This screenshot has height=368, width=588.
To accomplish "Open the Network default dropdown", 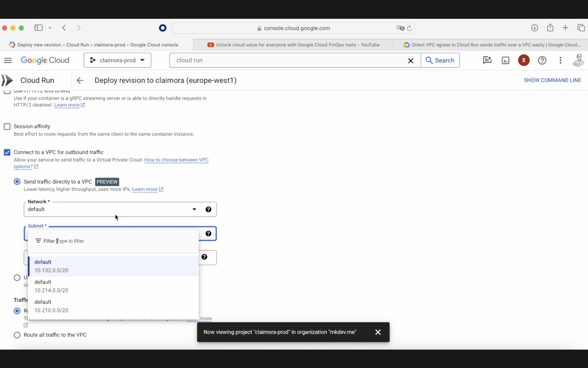I will [120, 210].
